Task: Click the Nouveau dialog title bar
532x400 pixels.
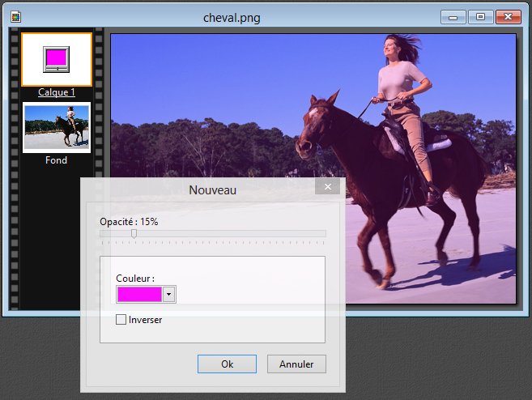Action: pos(212,189)
